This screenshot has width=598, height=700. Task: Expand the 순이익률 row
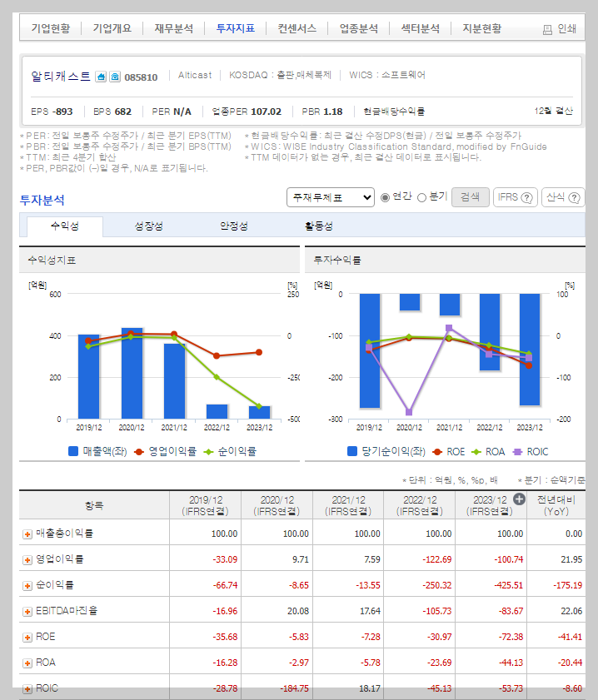pyautogui.click(x=27, y=586)
